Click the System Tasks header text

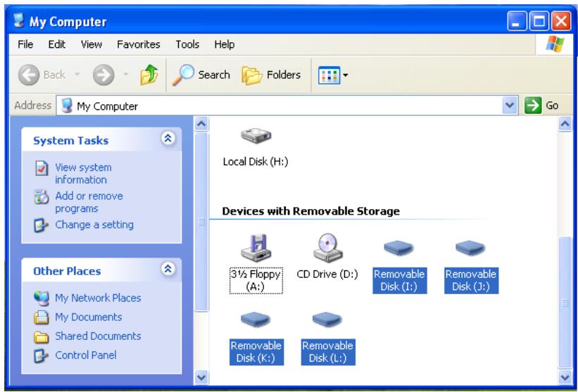71,140
